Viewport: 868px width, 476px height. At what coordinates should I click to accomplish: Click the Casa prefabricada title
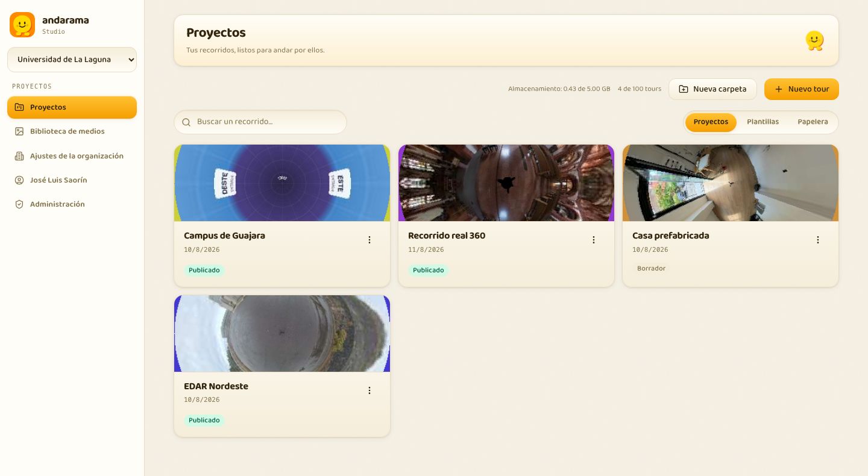click(671, 236)
